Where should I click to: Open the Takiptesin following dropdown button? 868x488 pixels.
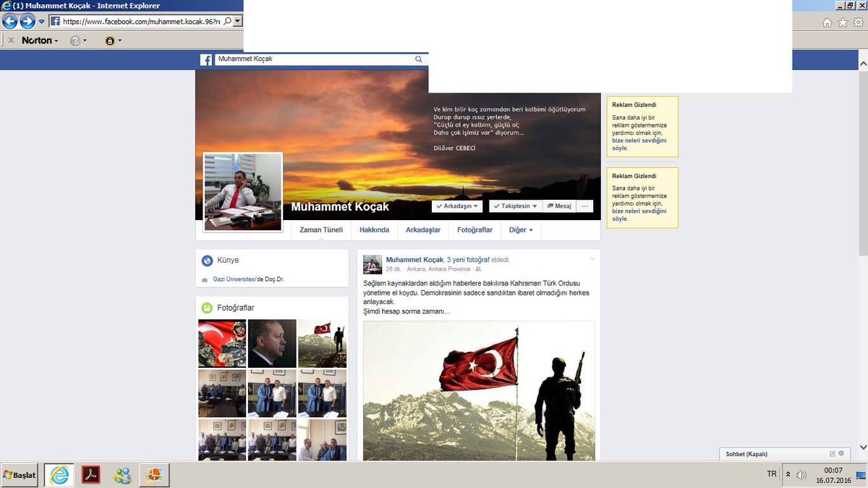515,206
